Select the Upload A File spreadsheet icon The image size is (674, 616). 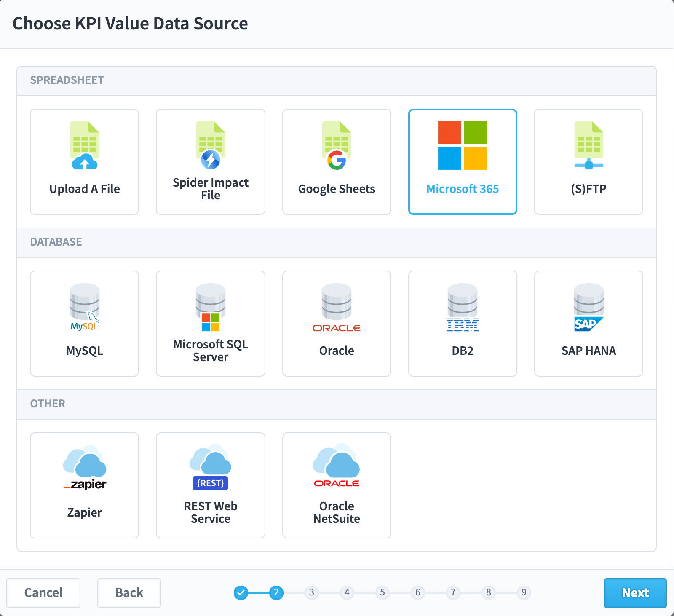click(85, 145)
